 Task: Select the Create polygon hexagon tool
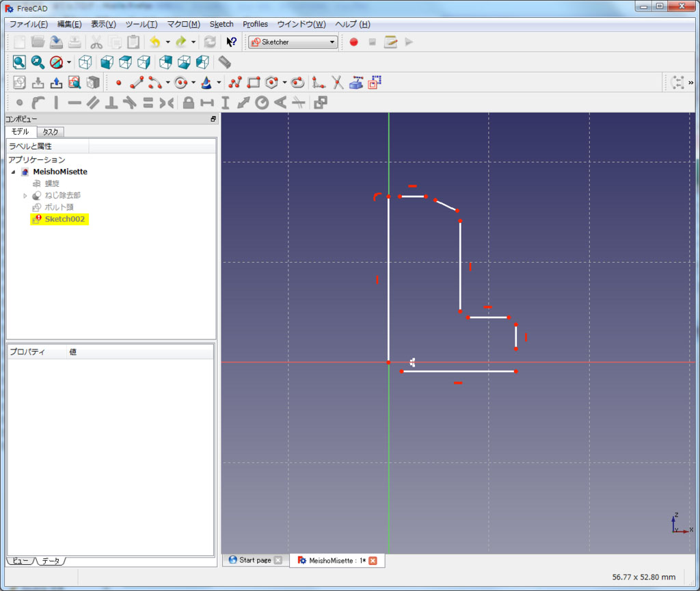point(272,83)
